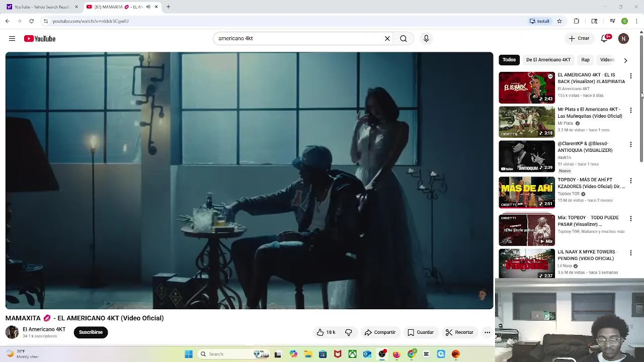Image resolution: width=644 pixels, height=362 pixels.
Task: Open Xbox app from taskbar
Action: pyautogui.click(x=352, y=354)
